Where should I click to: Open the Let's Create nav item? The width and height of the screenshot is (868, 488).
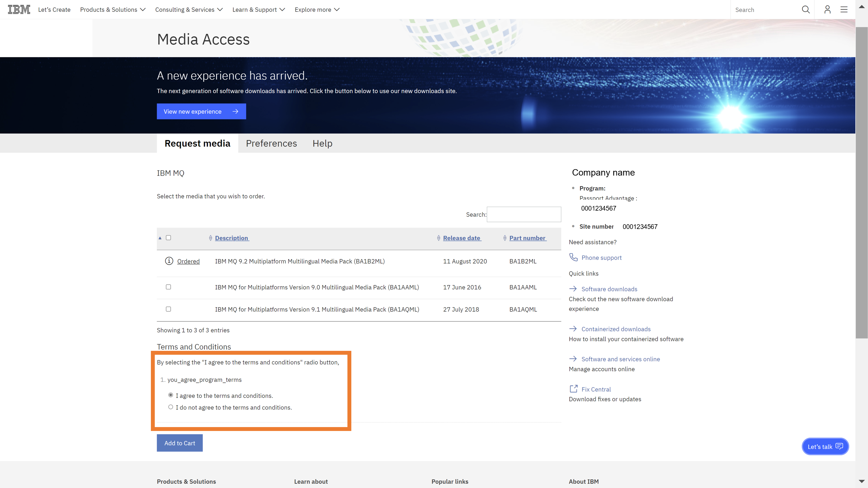click(x=54, y=9)
